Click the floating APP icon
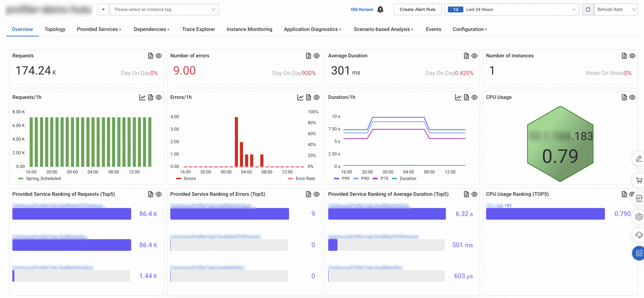The image size is (644, 298). tap(639, 199)
